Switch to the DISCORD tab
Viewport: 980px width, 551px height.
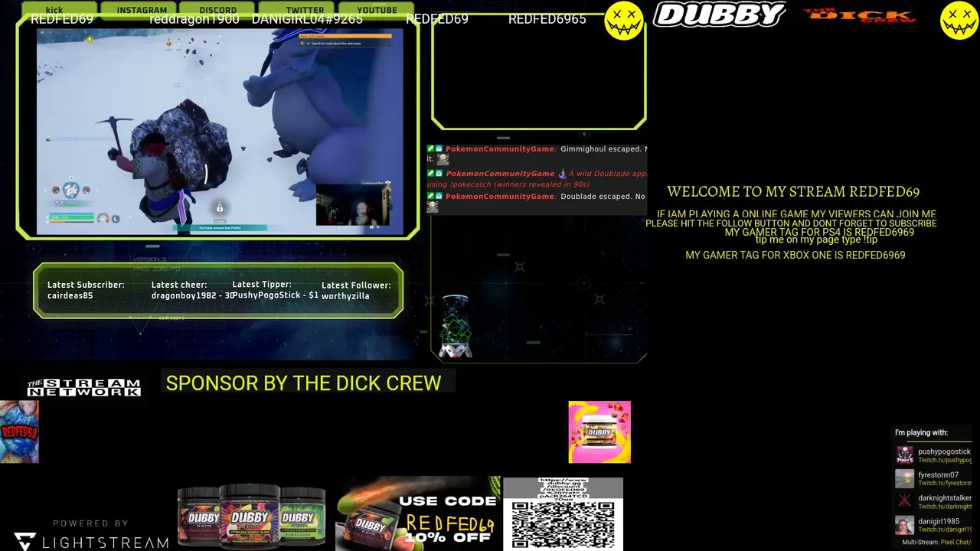coord(217,10)
